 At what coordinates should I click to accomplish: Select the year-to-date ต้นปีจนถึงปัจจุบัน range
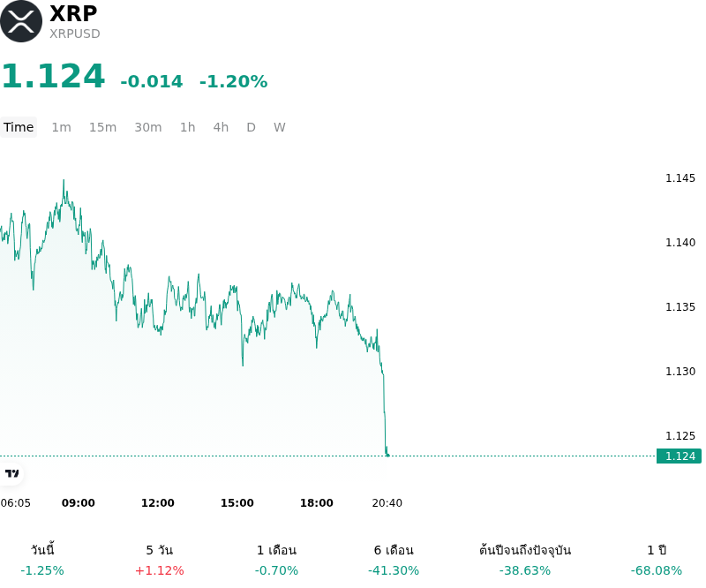pos(525,560)
